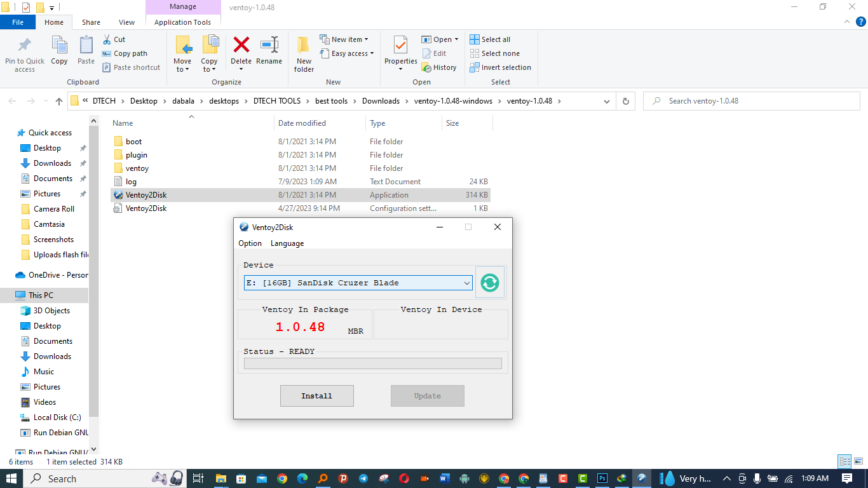Open the File tab
Viewport: 868px width, 488px height.
pos(18,22)
